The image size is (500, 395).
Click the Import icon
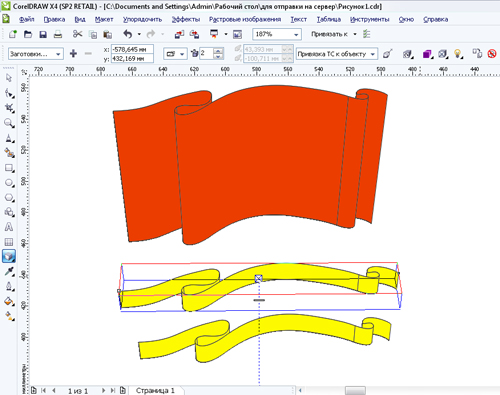(x=179, y=34)
